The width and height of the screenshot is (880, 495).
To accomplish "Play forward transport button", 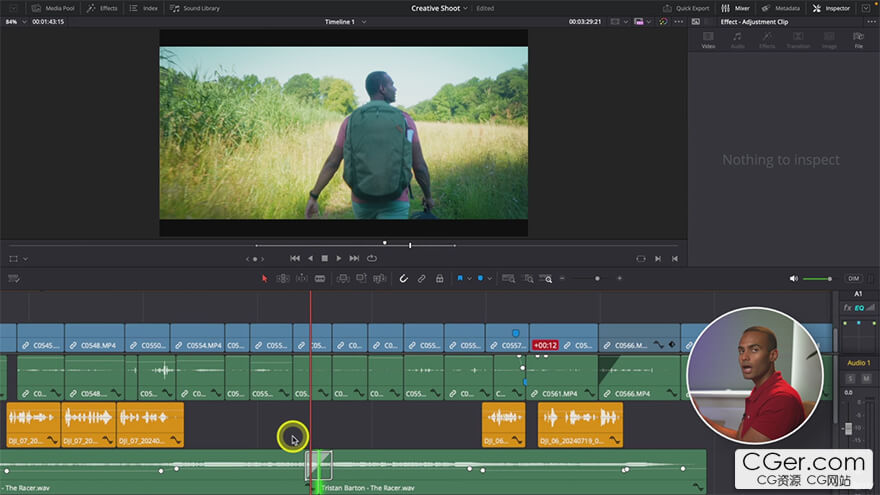I will (x=338, y=258).
